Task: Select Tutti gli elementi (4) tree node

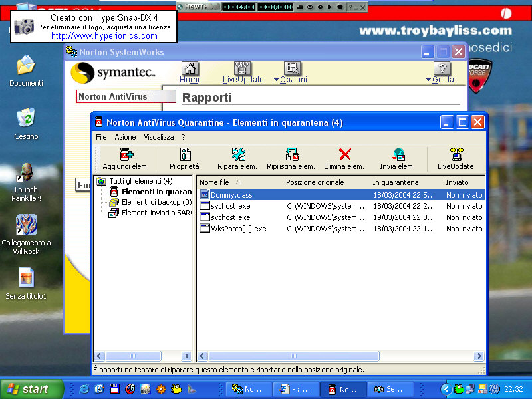Action: click(140, 181)
